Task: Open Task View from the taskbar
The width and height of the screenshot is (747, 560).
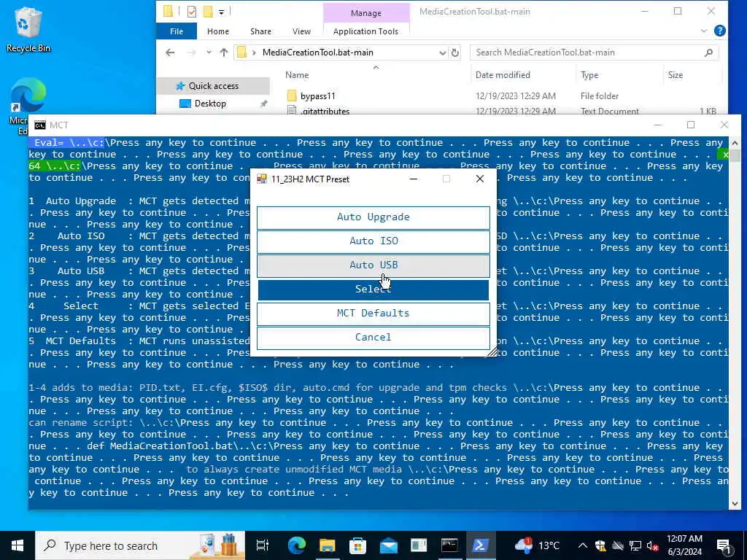Action: (x=262, y=545)
